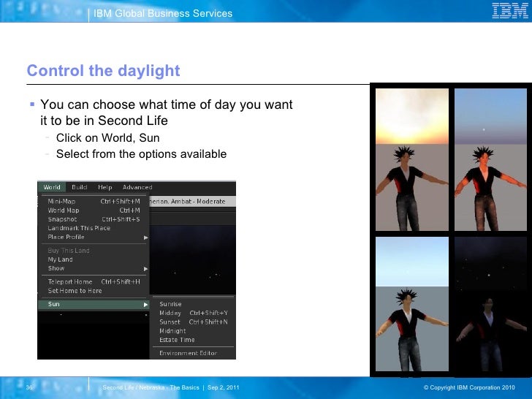
Task: Click the greyed Buy This Land entry
Action: (94, 251)
